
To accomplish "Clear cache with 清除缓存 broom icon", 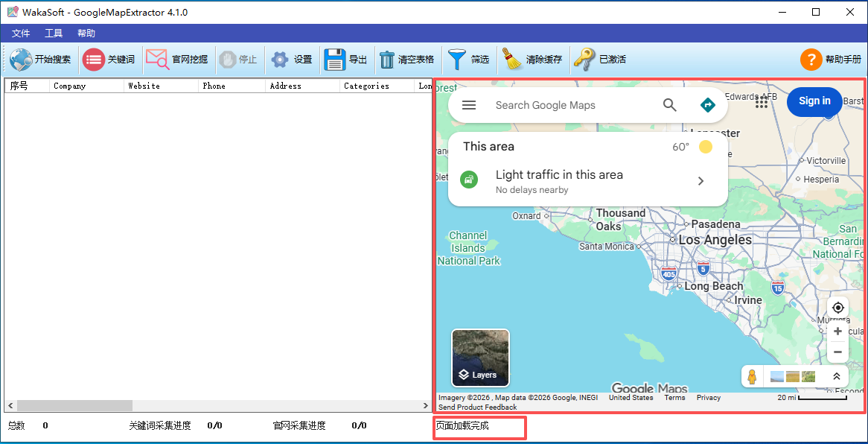I will pos(512,60).
